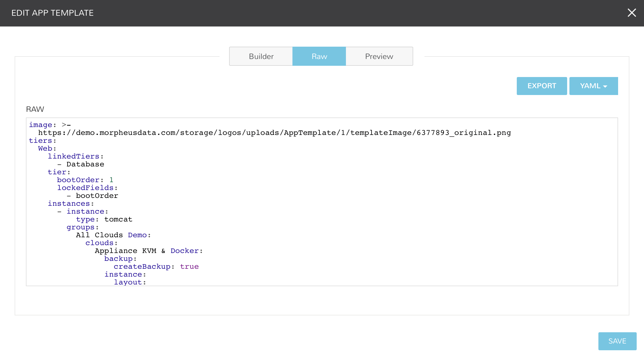Click the image URL line in editor

[274, 133]
